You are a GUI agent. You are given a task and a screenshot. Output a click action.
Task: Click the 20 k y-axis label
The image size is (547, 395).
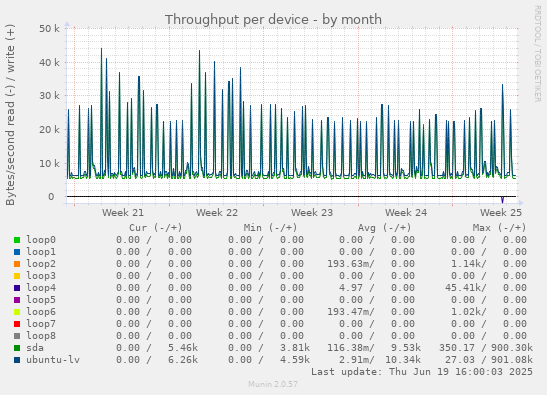click(x=49, y=129)
